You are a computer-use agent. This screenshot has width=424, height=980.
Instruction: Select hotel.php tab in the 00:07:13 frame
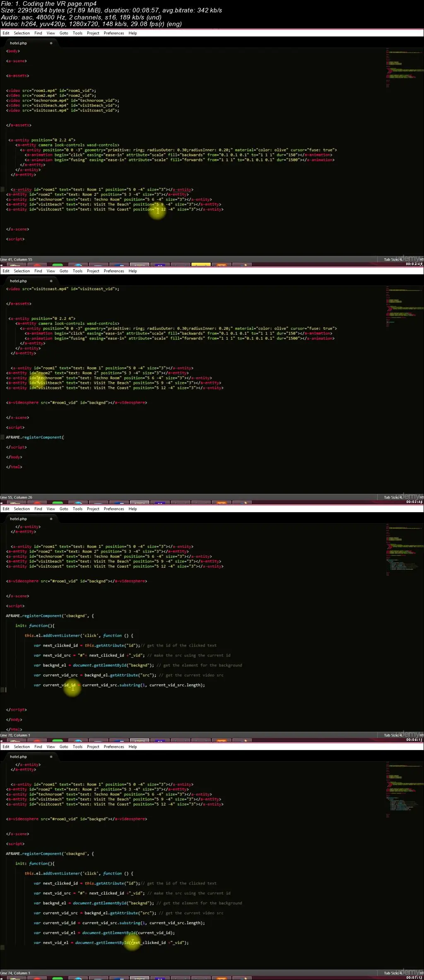pyautogui.click(x=31, y=757)
